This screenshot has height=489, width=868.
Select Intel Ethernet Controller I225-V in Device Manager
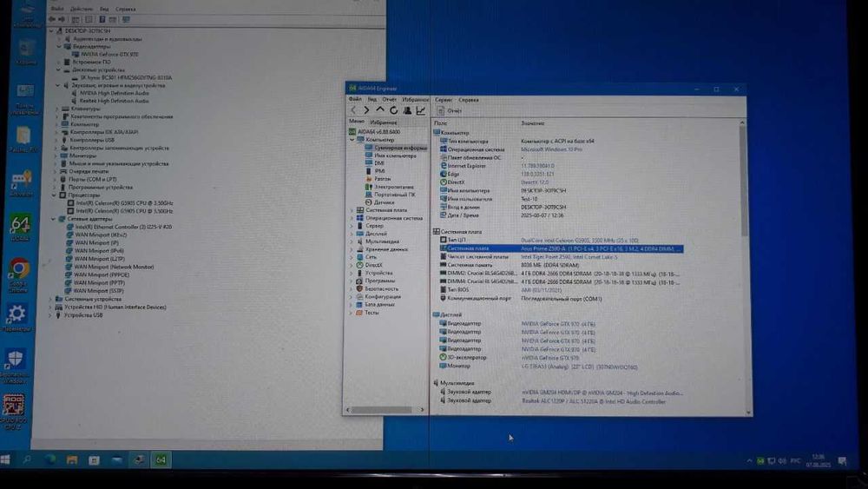click(119, 227)
